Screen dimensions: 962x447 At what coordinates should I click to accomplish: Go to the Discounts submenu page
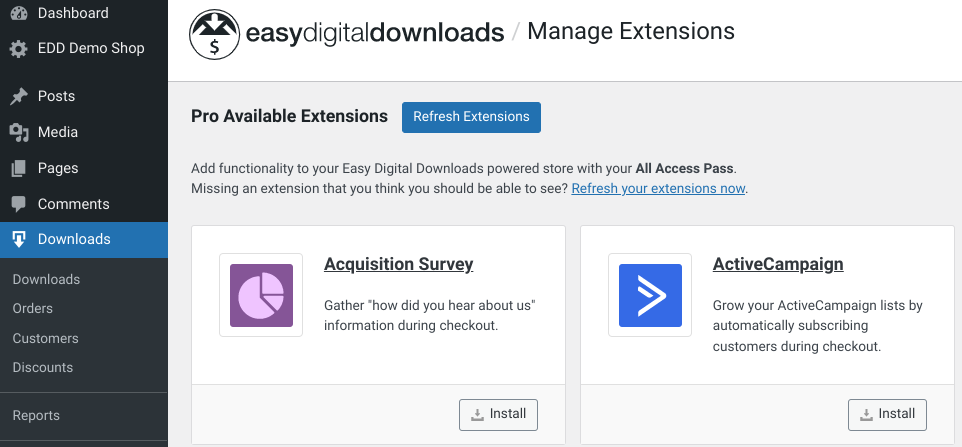pyautogui.click(x=43, y=367)
